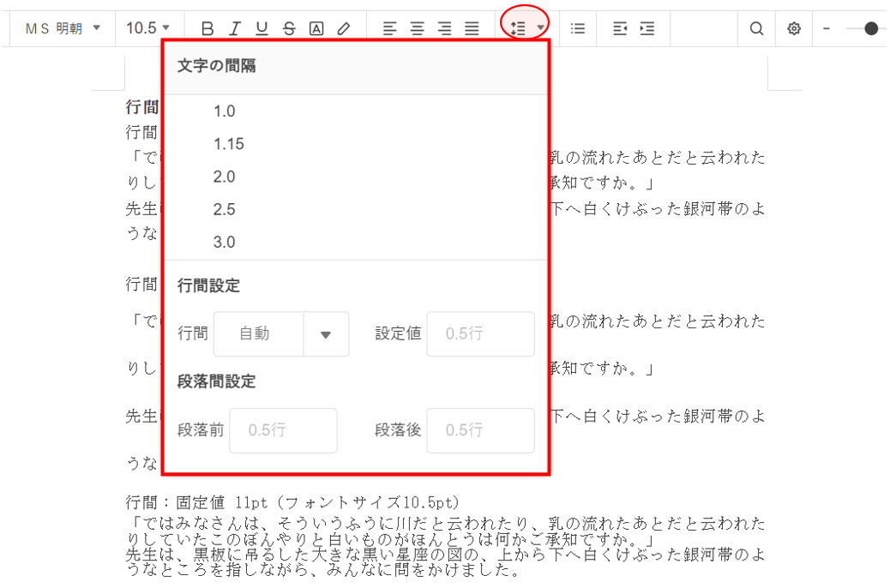Click the line spacing toolbar button
The image size is (890, 588).
click(525, 28)
